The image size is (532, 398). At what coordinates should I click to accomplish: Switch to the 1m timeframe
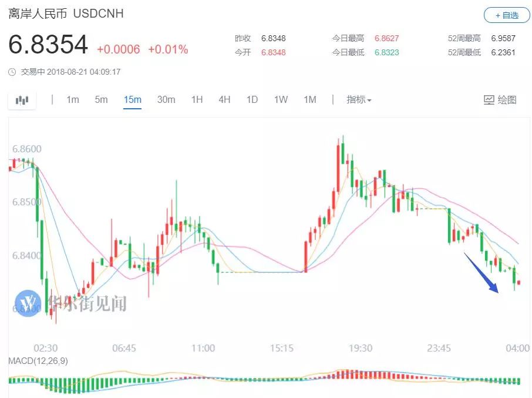(x=73, y=99)
